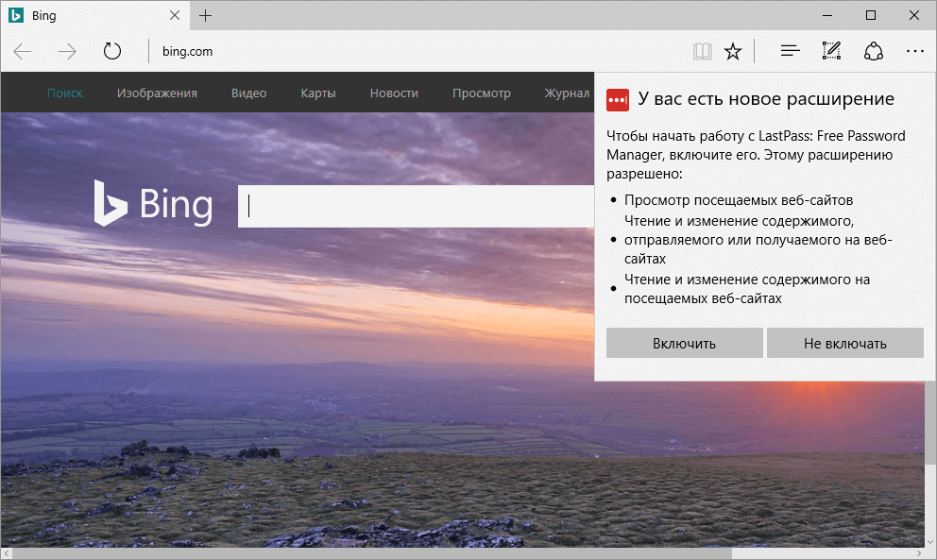
Task: Click the red LastPass extension icon
Action: (618, 98)
